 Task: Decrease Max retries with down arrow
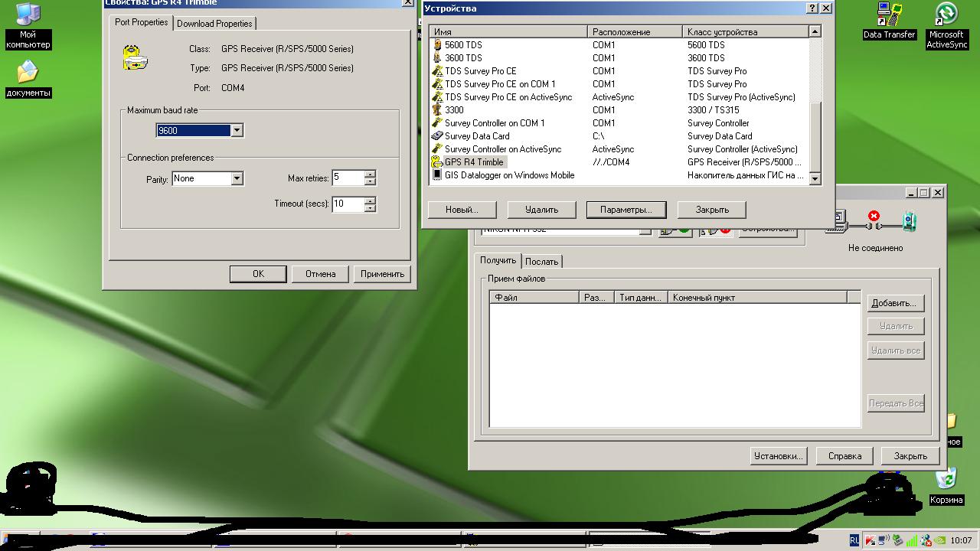coord(371,181)
